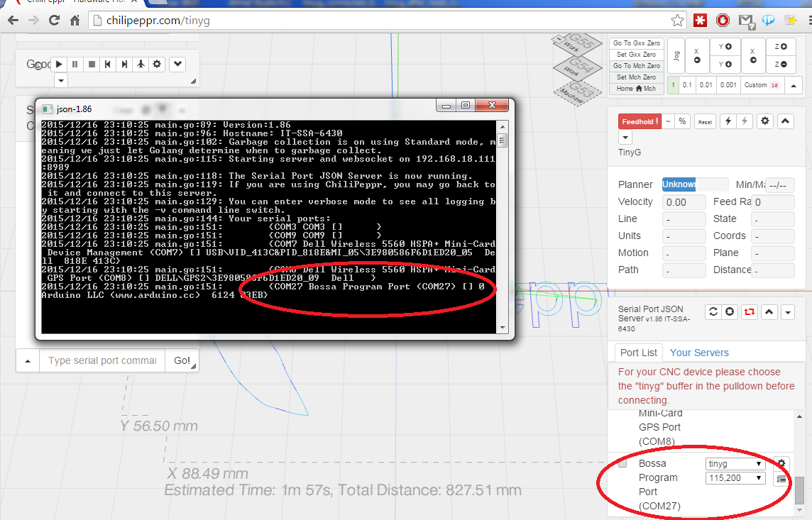Screen dimensions: 812x520
Task: Click the bookmark star in address bar
Action: coord(677,20)
